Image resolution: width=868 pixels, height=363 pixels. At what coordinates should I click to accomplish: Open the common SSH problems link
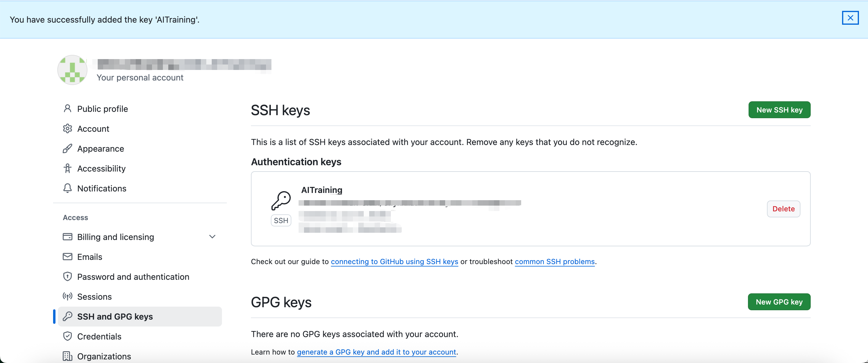555,262
